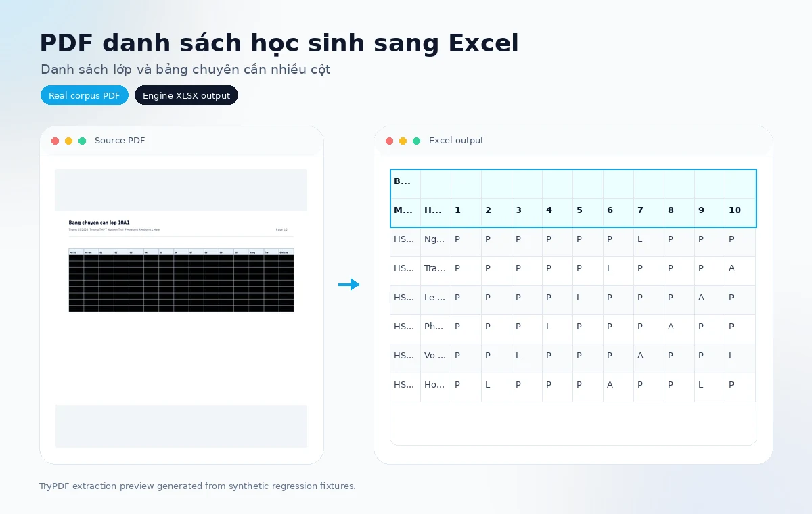Viewport: 812px width, 514px height.
Task: Click the yellow dot in Excel output window
Action: point(403,141)
